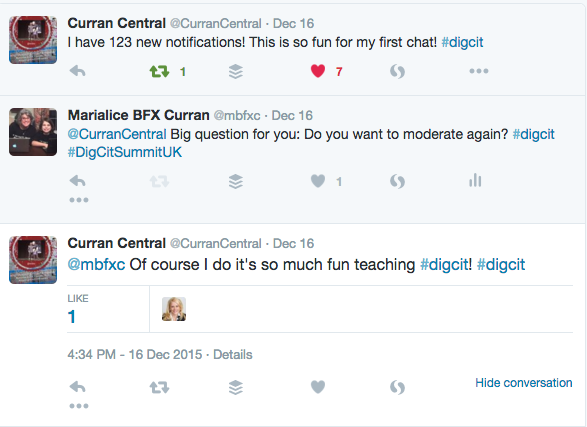587x427 pixels.
Task: View tweet activity analytics bar icon
Action: (475, 180)
